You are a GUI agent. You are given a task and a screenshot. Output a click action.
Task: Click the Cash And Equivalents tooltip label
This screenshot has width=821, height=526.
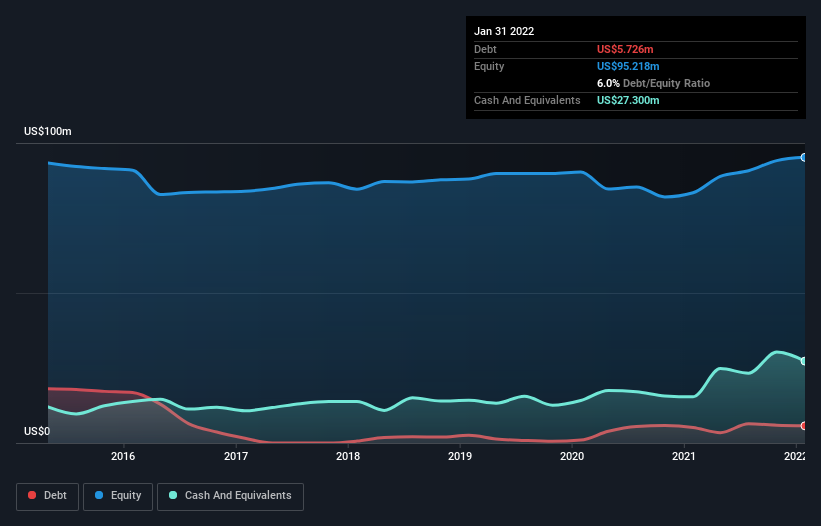pyautogui.click(x=527, y=100)
